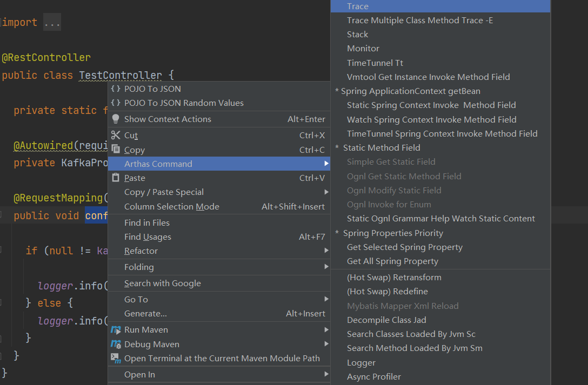Click the POJO To JSON Random Values braces icon

(x=116, y=103)
